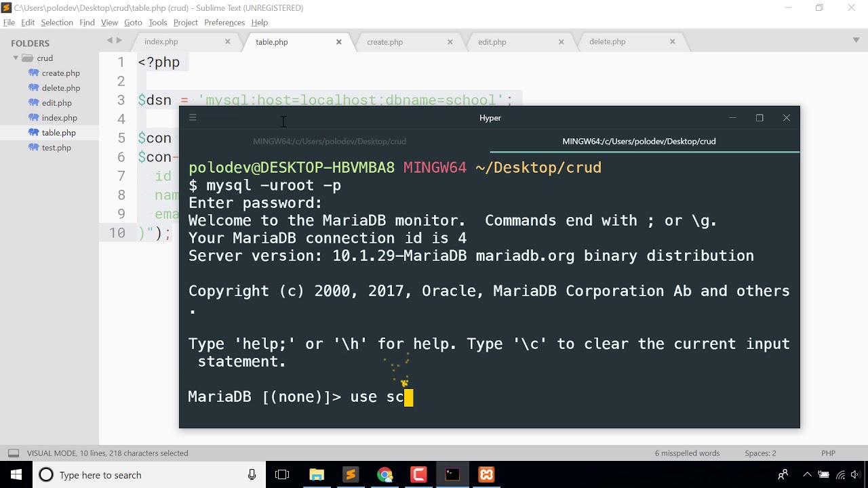Open Google Chrome from the taskbar
The height and width of the screenshot is (488, 868).
pos(384,474)
